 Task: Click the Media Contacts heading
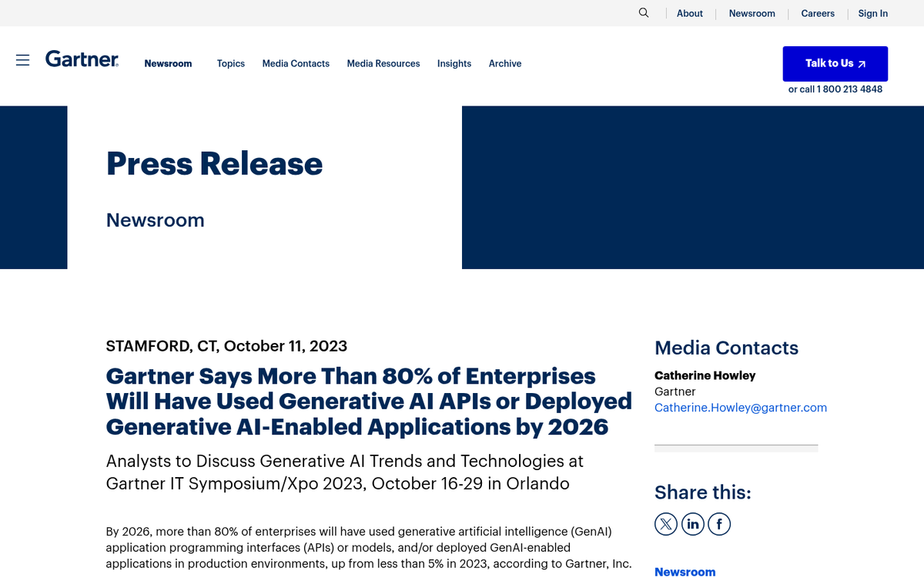pyautogui.click(x=726, y=348)
